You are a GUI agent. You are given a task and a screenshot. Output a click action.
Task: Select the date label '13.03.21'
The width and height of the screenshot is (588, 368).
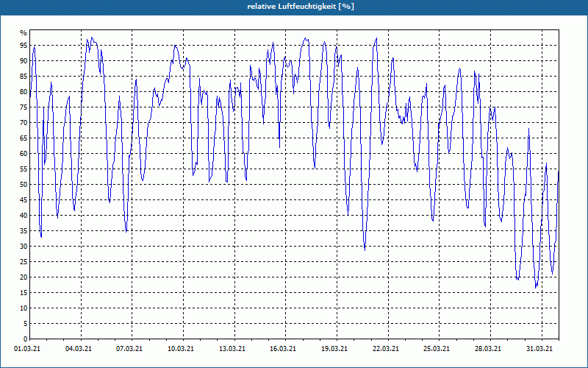232,349
